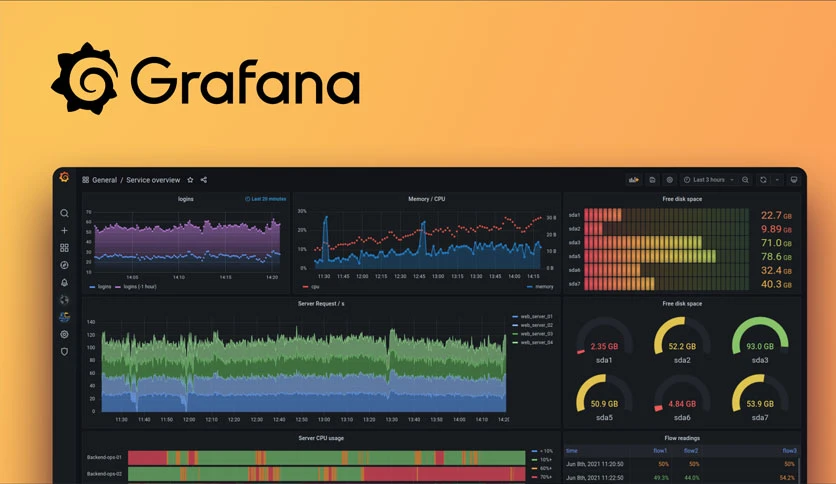Toggle web_server_04 series in legend
The width and height of the screenshot is (836, 484).
[x=533, y=342]
